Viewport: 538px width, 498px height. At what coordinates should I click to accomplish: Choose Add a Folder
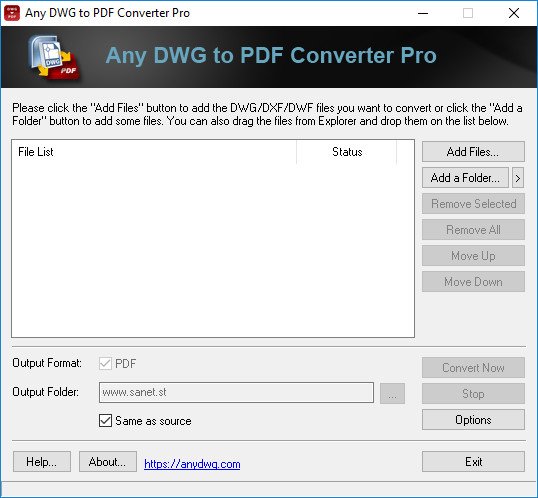(465, 178)
